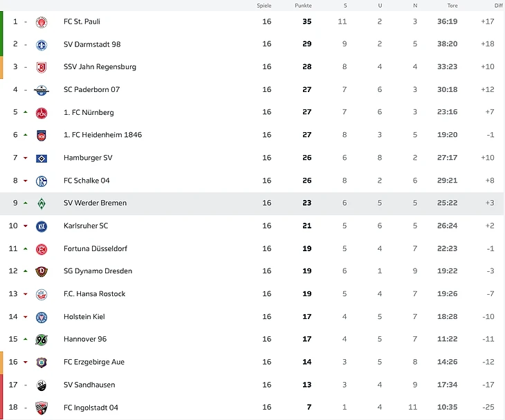Viewport: 505px width, 420px height.
Task: Open F.C. Hansa Rostock team page
Action: click(94, 294)
